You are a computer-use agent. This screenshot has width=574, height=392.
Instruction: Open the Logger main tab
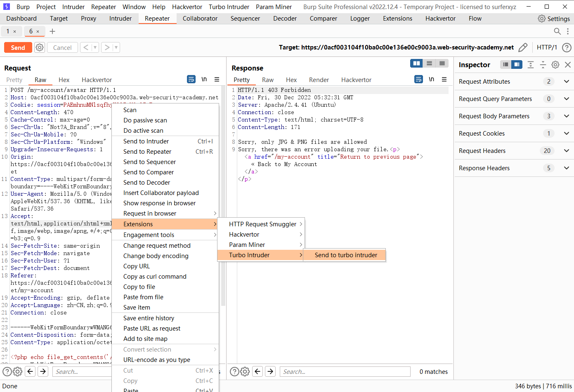[360, 19]
